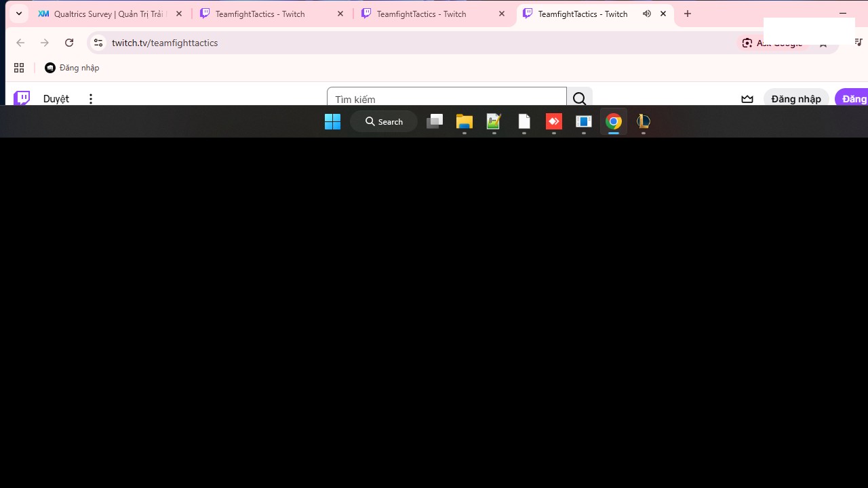
Task: Click the Twitch search magnifier button
Action: coord(579,99)
